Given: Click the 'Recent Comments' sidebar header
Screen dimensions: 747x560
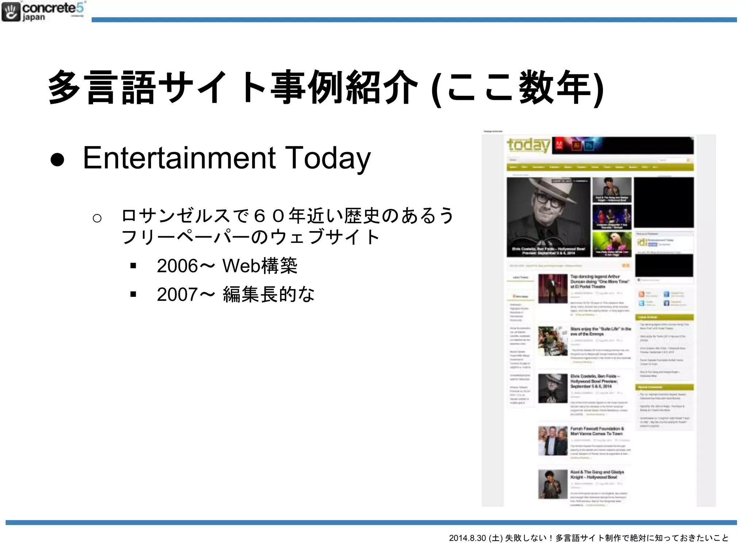Looking at the screenshot, I should [x=664, y=387].
